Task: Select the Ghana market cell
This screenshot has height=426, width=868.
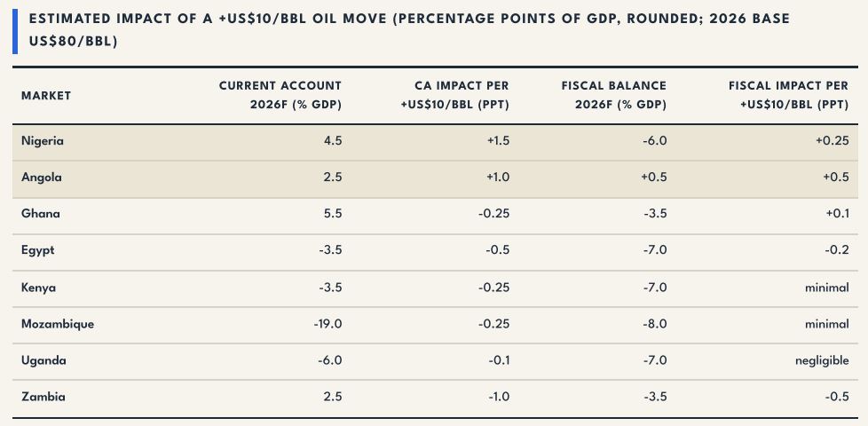Action: (x=41, y=214)
